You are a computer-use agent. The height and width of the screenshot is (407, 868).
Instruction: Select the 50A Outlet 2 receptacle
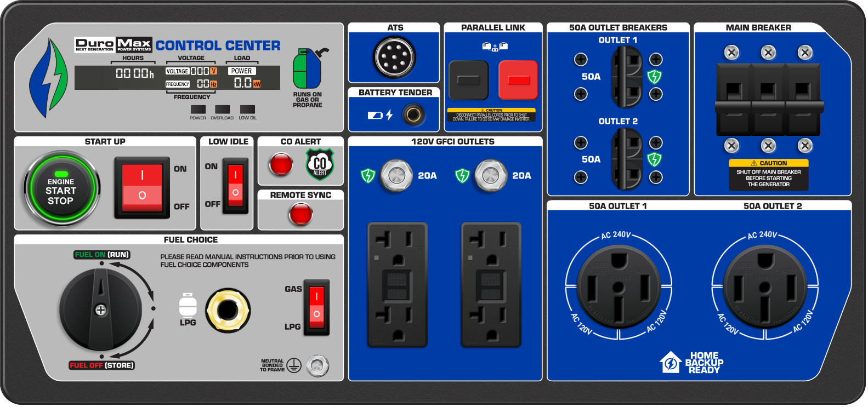pyautogui.click(x=765, y=286)
